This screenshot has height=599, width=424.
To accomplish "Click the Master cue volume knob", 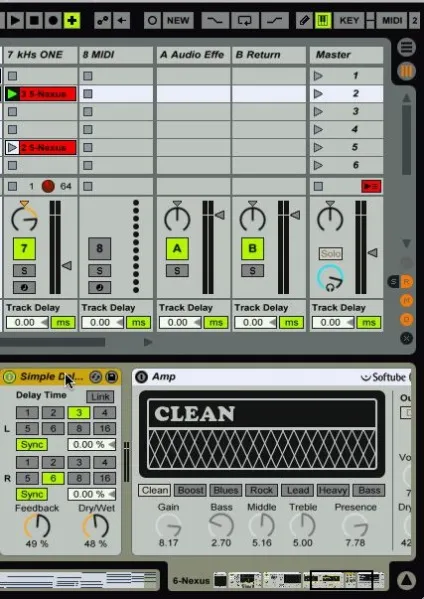I will coord(330,279).
